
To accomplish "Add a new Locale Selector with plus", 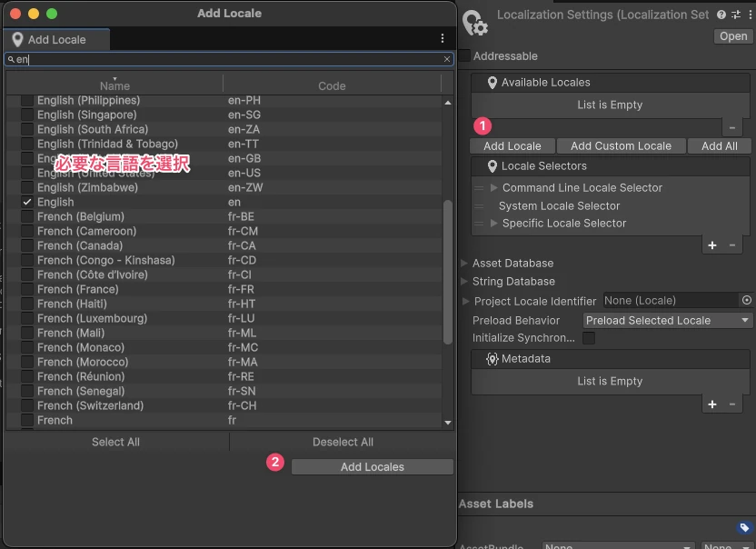I will point(712,245).
